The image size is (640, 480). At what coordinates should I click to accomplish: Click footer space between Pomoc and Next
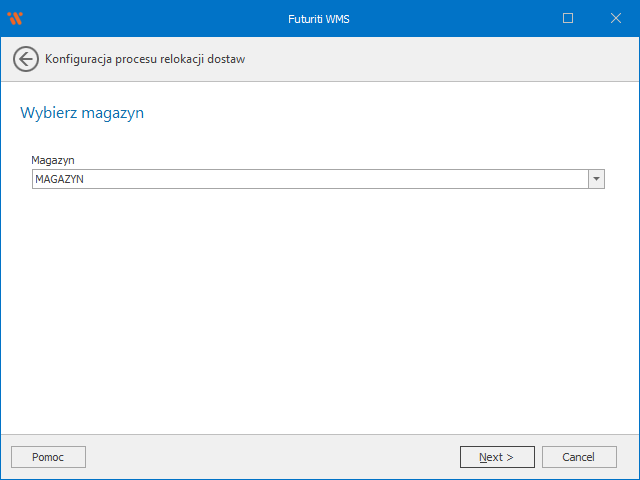pos(270,457)
